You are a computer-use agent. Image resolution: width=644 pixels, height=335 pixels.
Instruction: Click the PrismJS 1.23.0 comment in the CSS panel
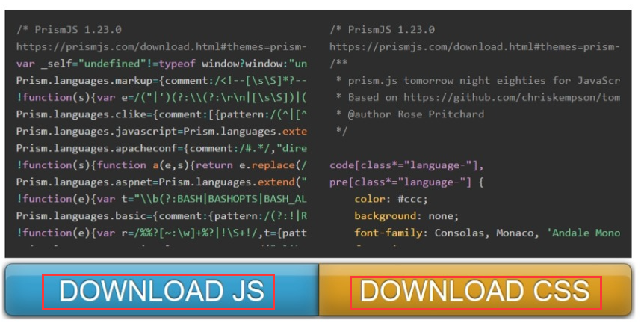click(382, 30)
